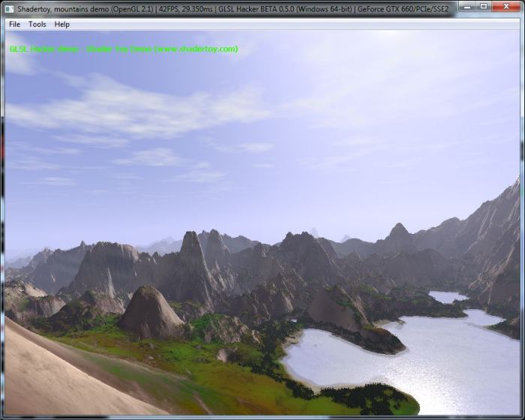Close the Shadertoy demo window
Screen dimensions: 525x420
(x=506, y=6)
